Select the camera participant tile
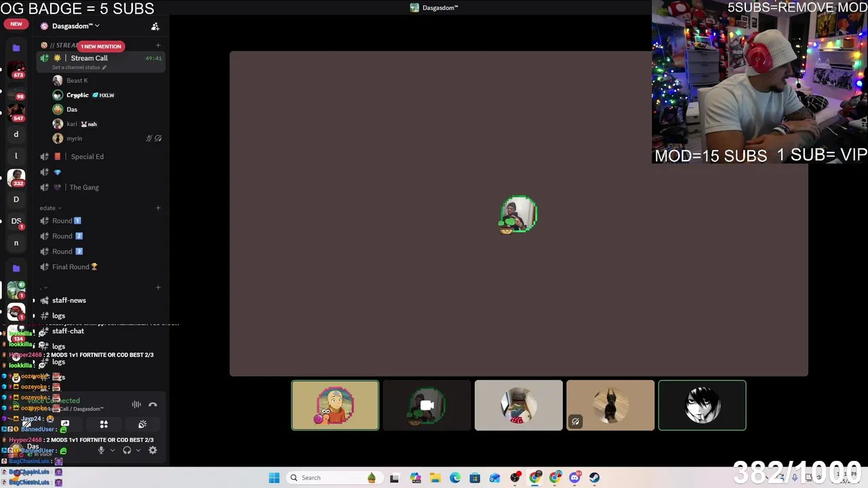868x488 pixels. tap(427, 405)
